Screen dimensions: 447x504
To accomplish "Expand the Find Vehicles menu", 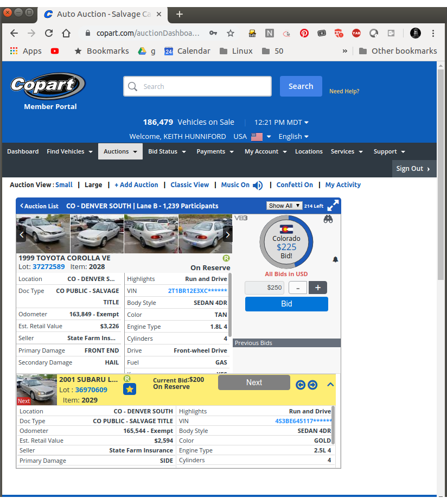I will (69, 151).
